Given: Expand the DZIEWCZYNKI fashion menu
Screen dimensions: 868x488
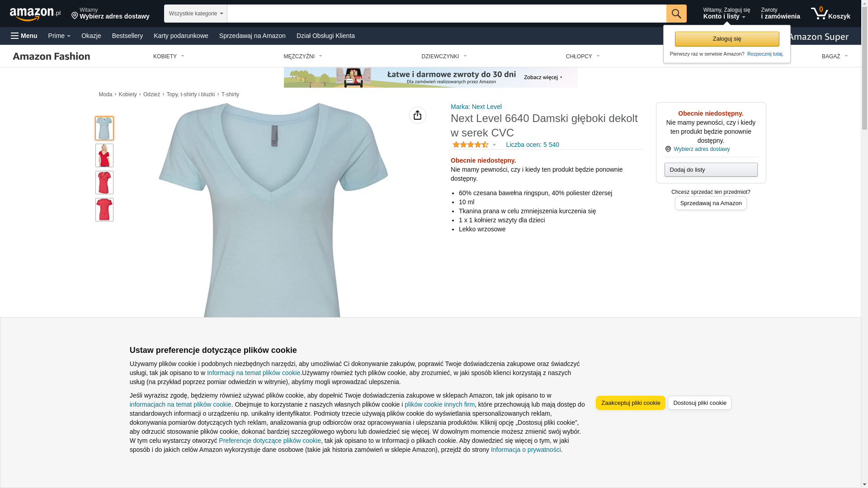Looking at the screenshot, I should pos(444,56).
